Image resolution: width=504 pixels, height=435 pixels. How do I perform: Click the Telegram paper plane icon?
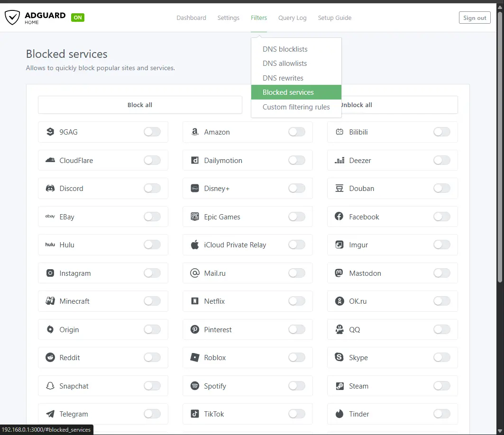click(x=50, y=414)
